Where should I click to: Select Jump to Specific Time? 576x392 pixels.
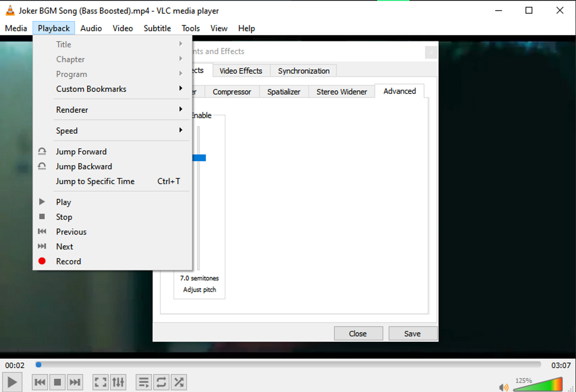click(x=95, y=181)
